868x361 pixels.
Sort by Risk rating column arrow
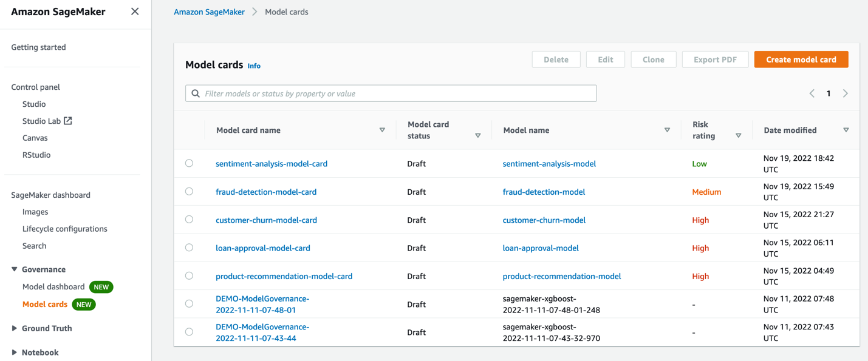738,135
